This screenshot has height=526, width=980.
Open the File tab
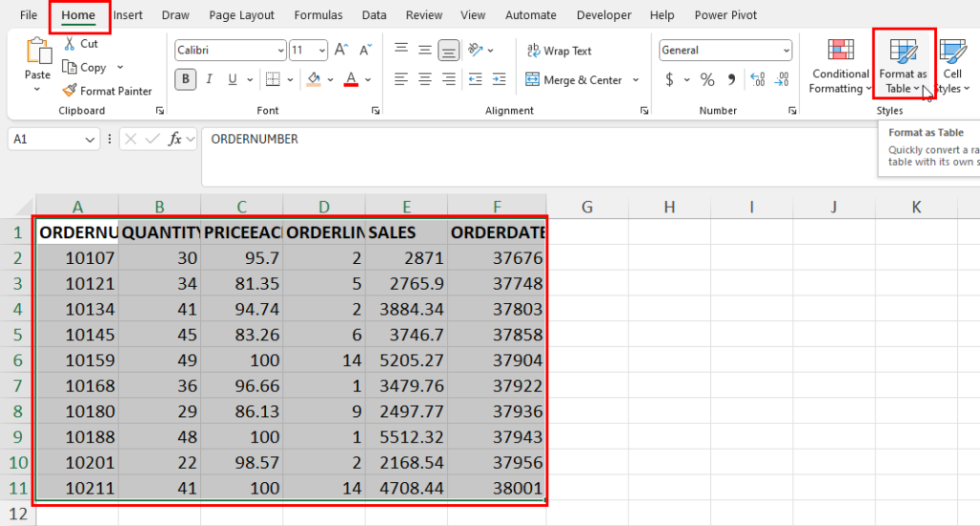29,15
